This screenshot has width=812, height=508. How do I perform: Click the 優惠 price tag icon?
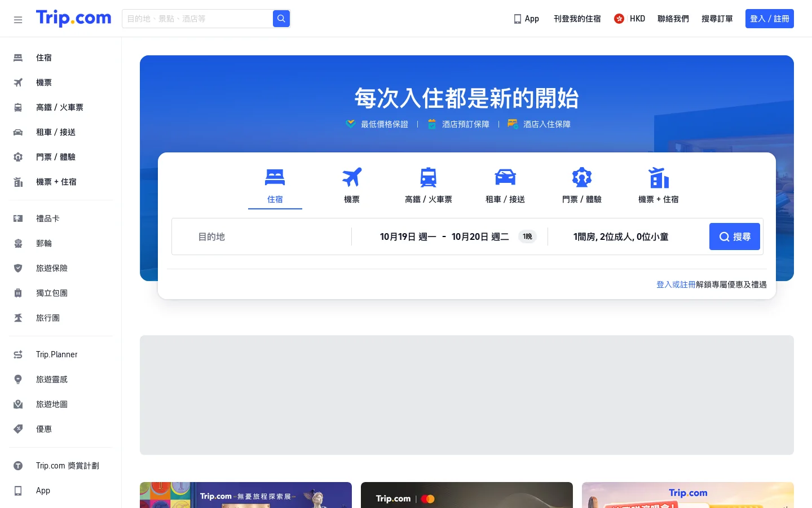coord(18,429)
